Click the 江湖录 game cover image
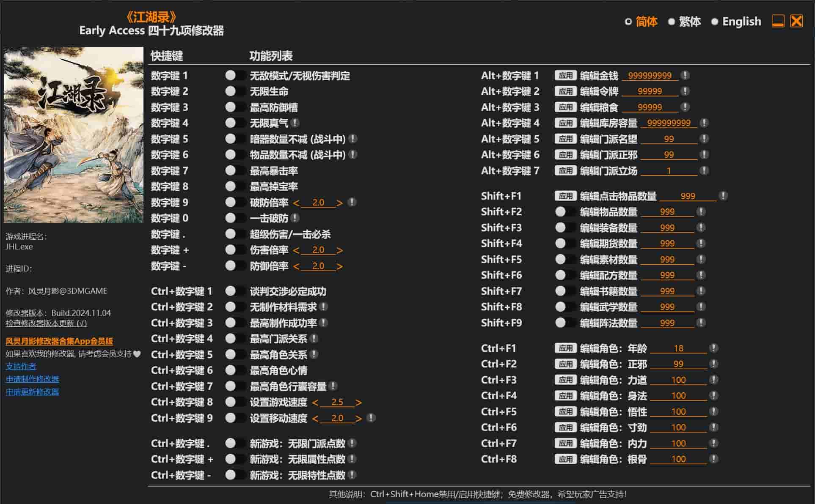 pos(74,135)
